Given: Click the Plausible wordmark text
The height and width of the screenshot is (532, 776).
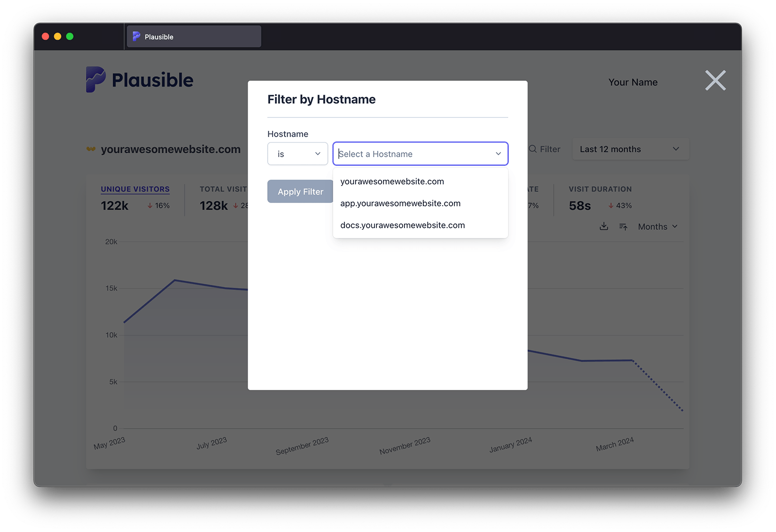Looking at the screenshot, I should tap(152, 80).
